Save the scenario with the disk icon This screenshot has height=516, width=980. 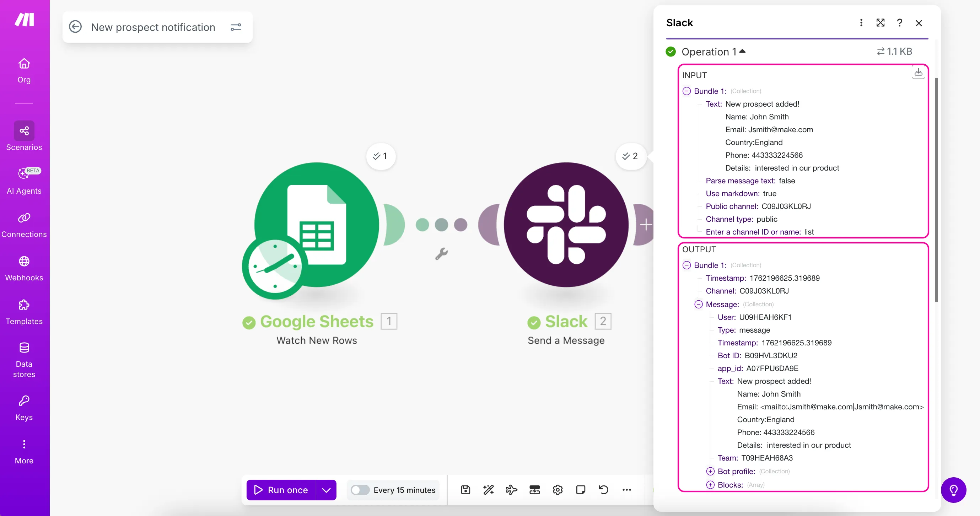click(465, 490)
